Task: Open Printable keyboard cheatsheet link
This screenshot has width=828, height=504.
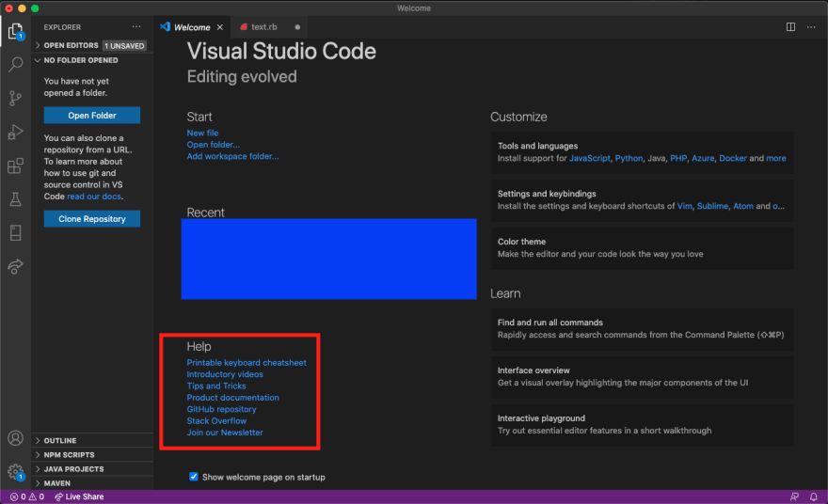Action: point(247,363)
